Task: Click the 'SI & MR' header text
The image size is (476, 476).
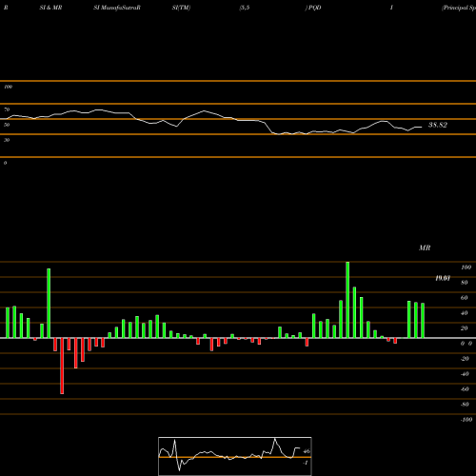Action: click(x=50, y=8)
